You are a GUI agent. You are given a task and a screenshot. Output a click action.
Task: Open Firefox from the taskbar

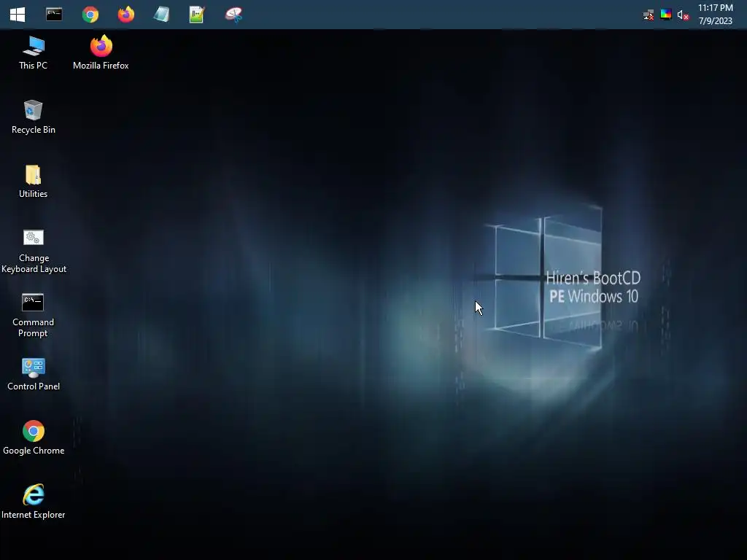125,15
